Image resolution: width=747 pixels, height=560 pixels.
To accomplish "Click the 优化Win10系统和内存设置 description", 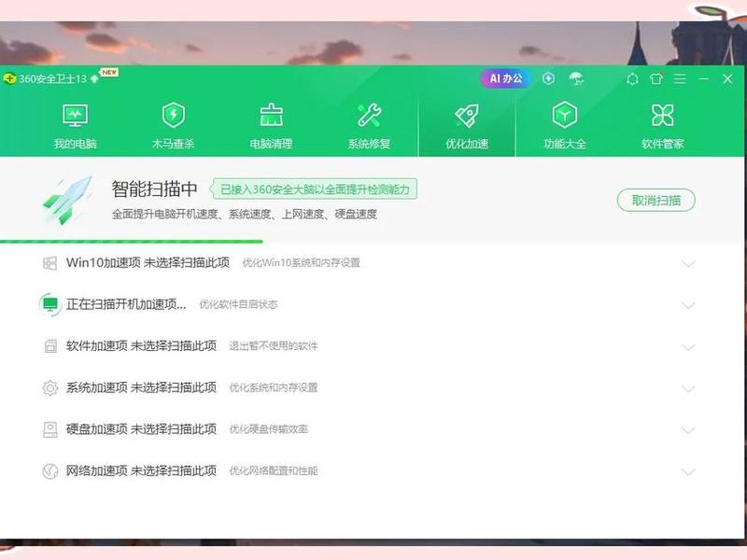I will click(x=301, y=263).
